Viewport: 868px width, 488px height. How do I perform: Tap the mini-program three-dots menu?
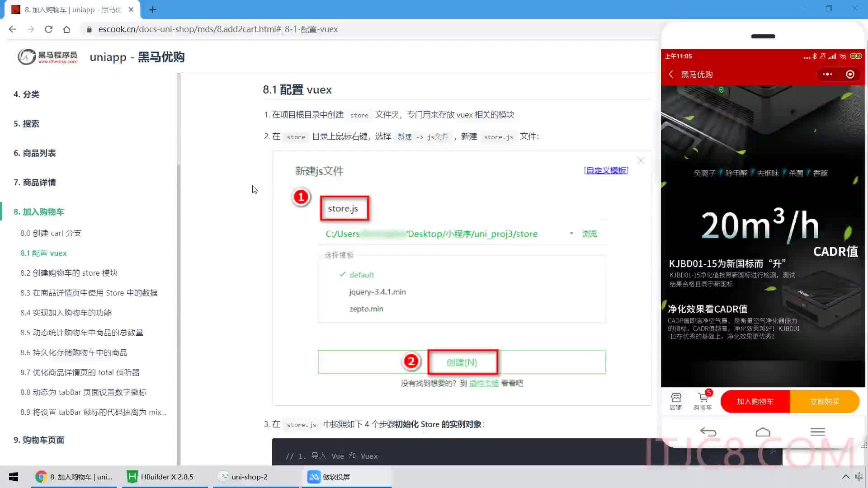(827, 74)
